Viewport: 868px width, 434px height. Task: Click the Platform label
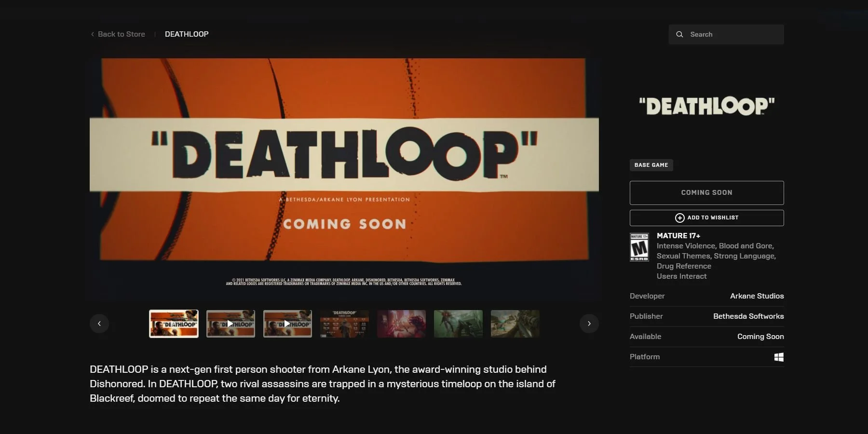(645, 357)
